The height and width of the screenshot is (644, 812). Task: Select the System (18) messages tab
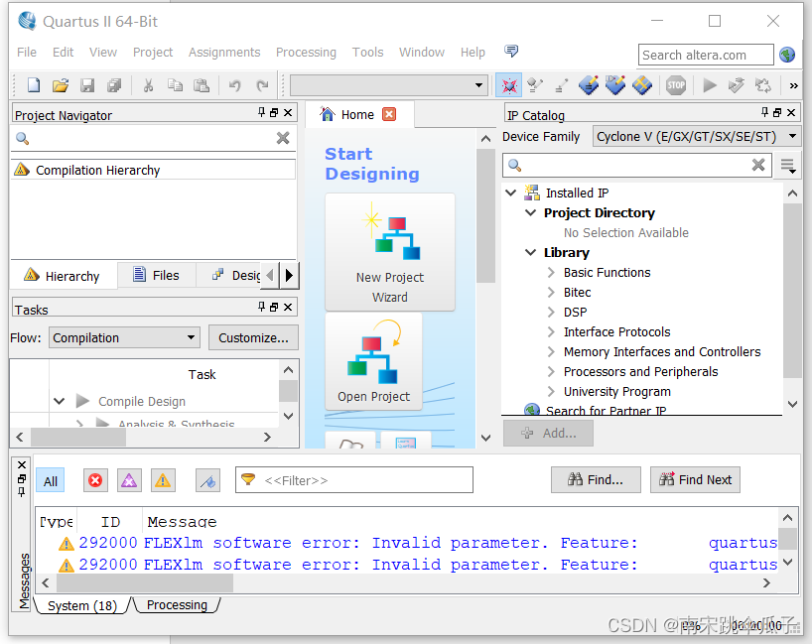tap(82, 605)
